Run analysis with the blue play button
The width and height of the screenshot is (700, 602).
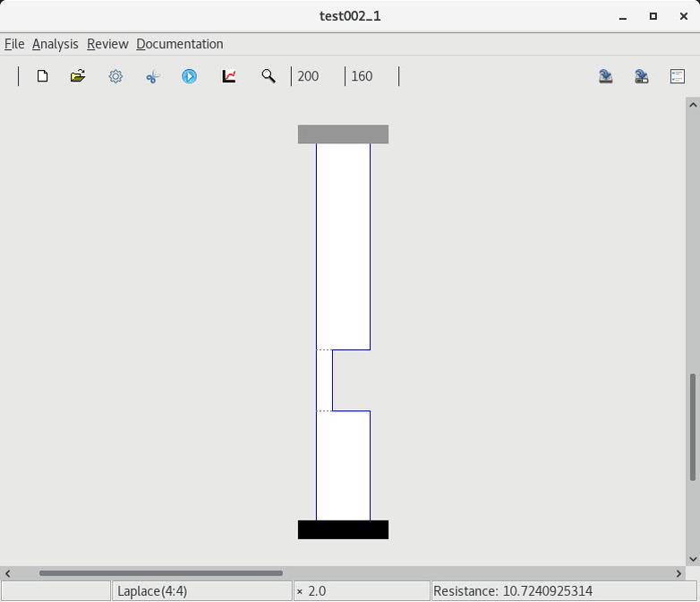pos(190,76)
